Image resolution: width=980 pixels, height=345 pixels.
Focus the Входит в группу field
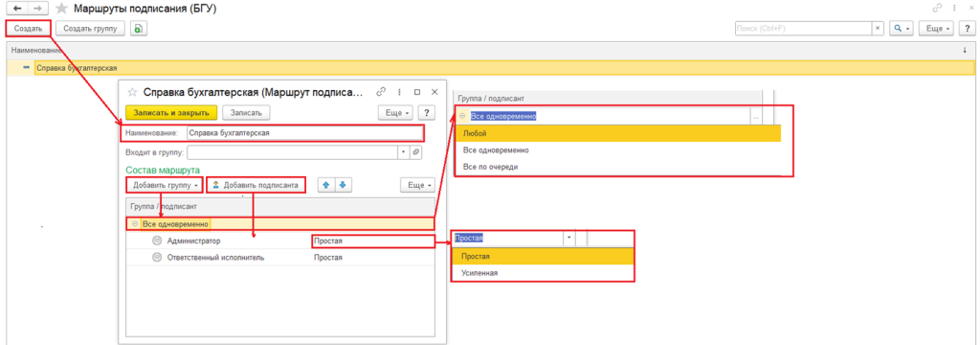[293, 152]
